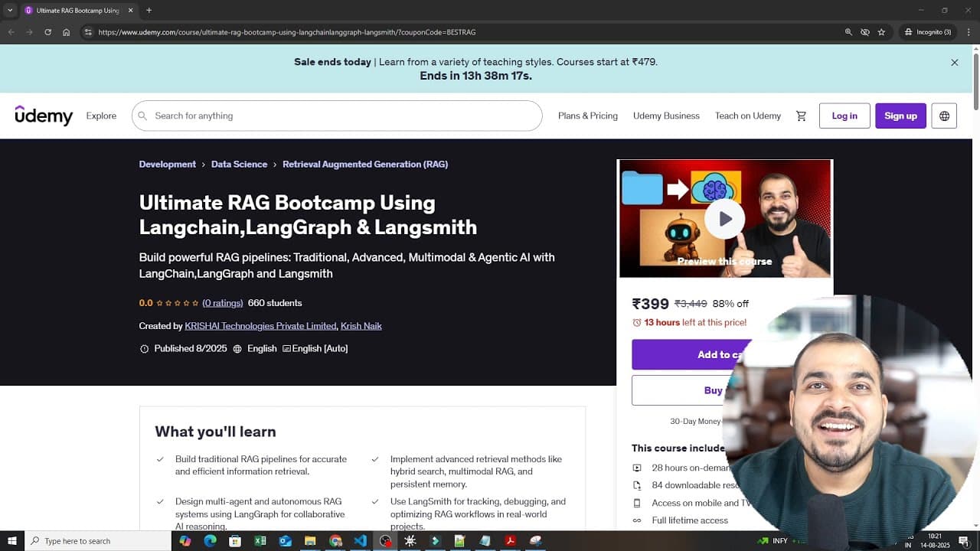
Task: Click the '88% off' discount text
Action: [x=730, y=304]
